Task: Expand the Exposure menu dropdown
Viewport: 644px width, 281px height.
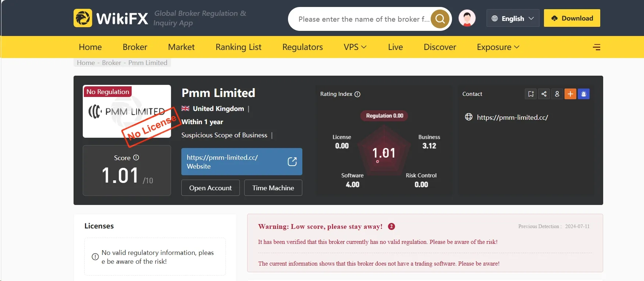Action: click(x=498, y=47)
